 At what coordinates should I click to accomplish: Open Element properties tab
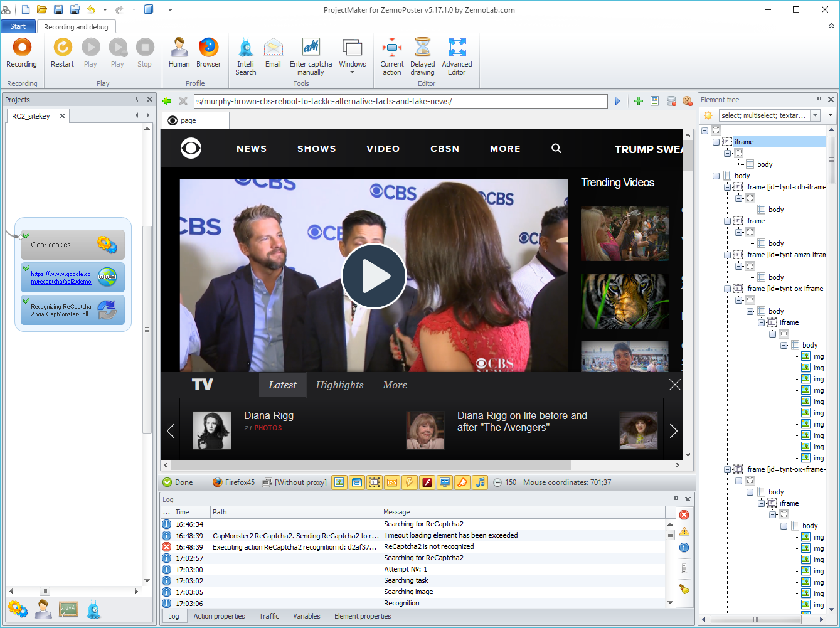coord(363,616)
